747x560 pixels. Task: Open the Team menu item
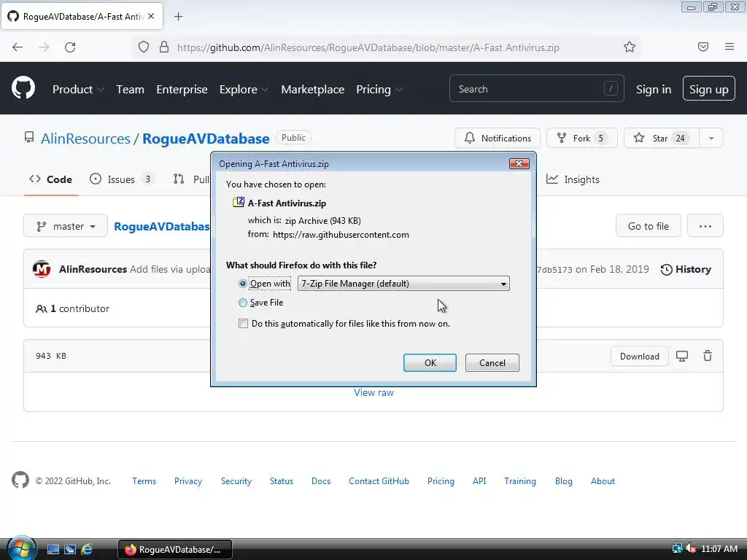(130, 89)
